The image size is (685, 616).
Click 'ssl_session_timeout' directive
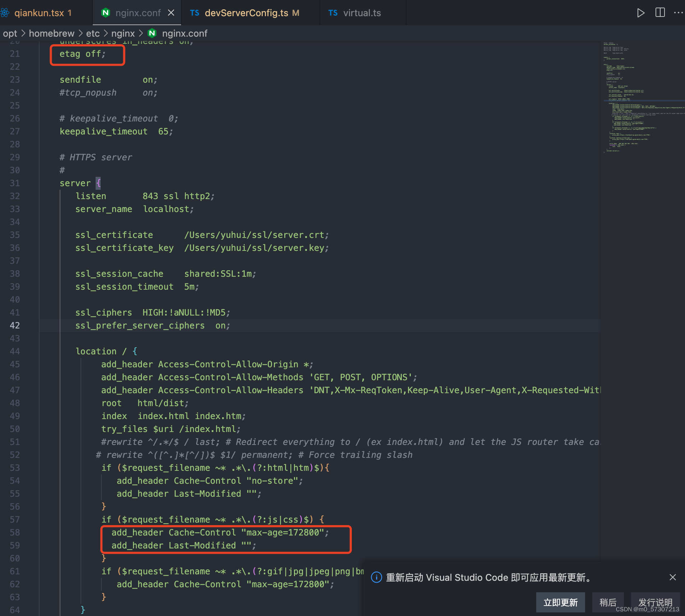(x=124, y=287)
